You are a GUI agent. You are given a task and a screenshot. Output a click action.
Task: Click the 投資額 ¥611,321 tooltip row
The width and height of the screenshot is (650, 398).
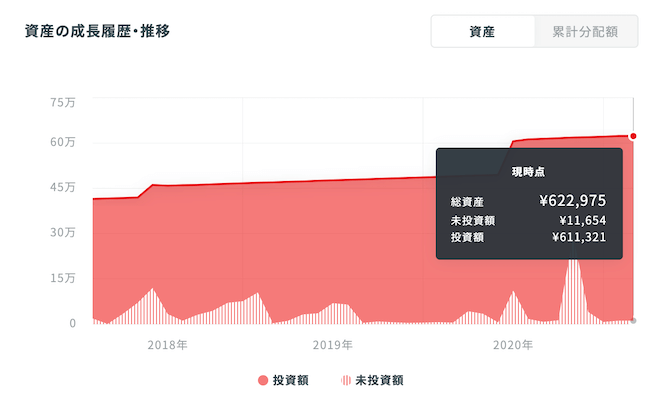(x=529, y=237)
